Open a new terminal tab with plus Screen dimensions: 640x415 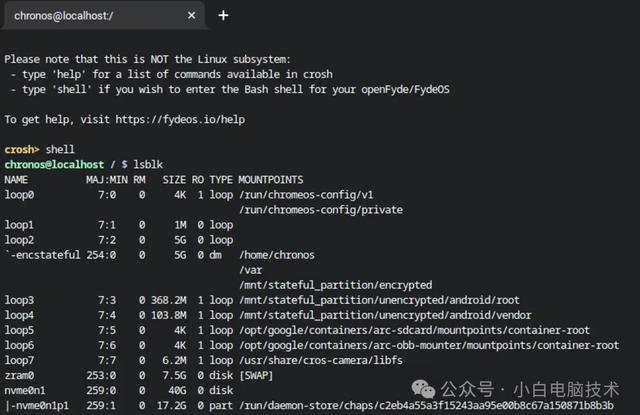(223, 16)
